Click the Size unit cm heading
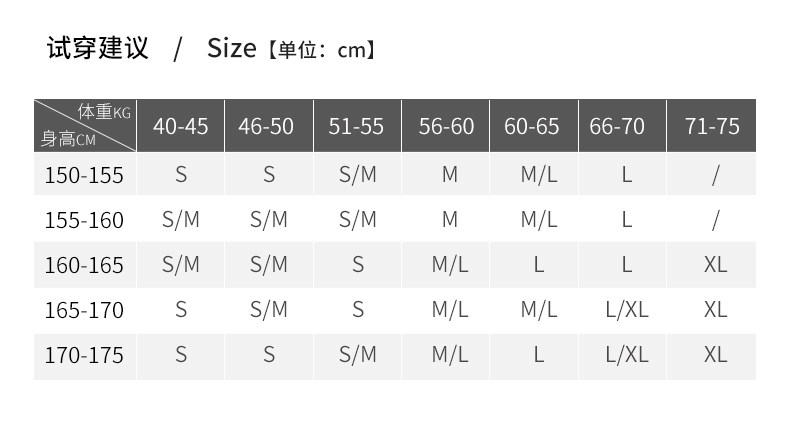790x428 pixels. (291, 48)
